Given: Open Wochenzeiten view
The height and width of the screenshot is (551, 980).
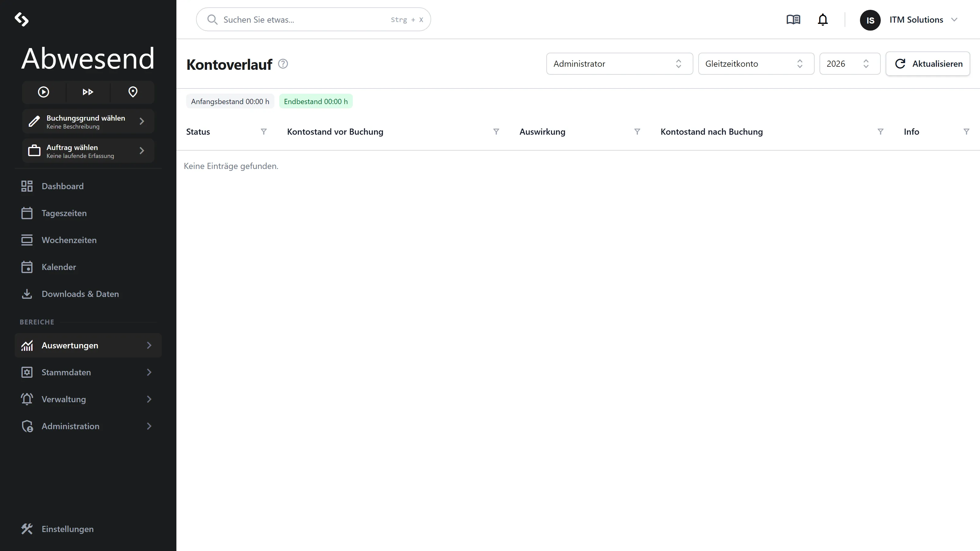Looking at the screenshot, I should tap(88, 240).
